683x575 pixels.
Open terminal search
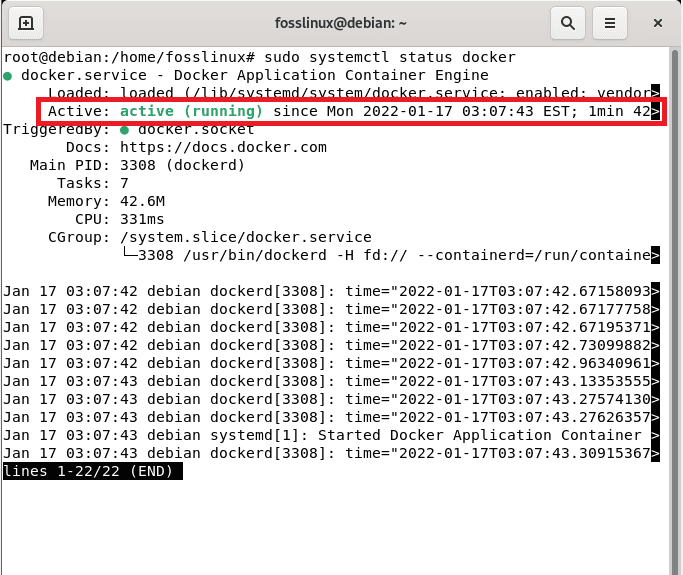pyautogui.click(x=568, y=23)
